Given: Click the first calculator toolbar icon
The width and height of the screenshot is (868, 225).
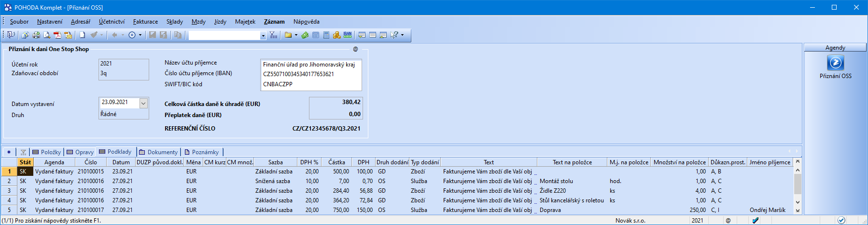Looking at the screenshot, I should coord(316,35).
